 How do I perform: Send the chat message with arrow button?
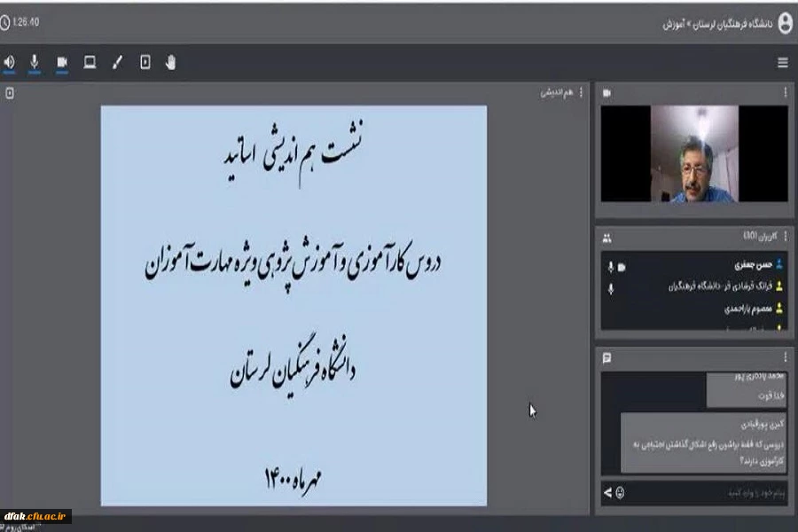[x=607, y=492]
